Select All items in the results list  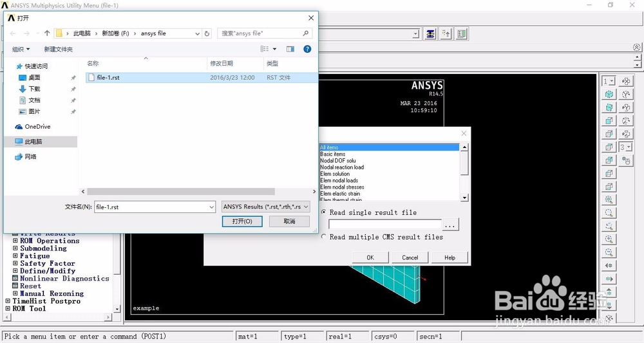(390, 147)
